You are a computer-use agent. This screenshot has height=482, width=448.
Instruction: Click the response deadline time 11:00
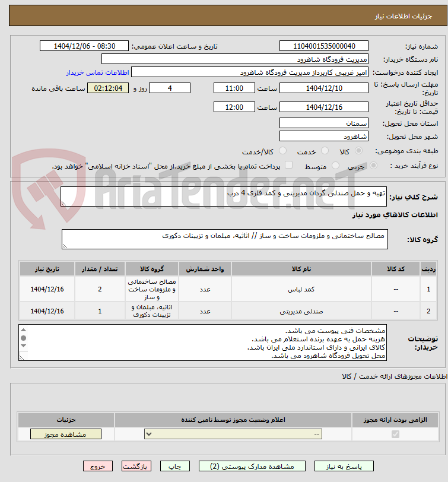[x=234, y=88]
